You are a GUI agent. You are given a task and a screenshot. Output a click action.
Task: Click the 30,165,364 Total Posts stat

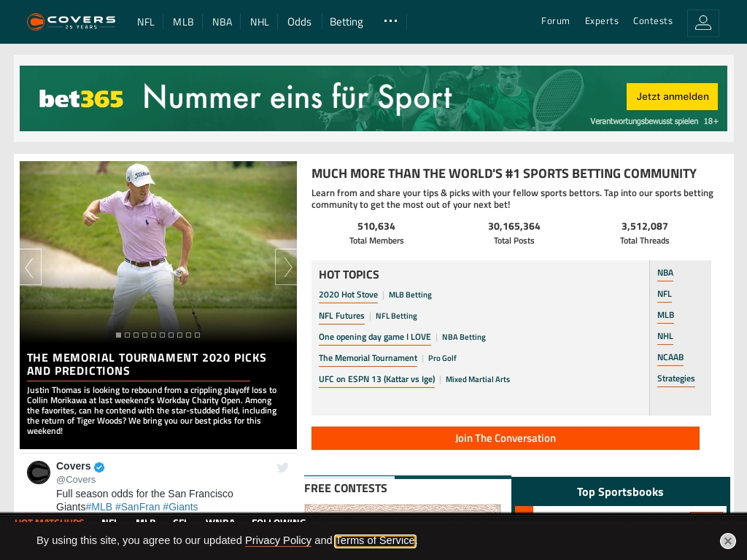514,233
